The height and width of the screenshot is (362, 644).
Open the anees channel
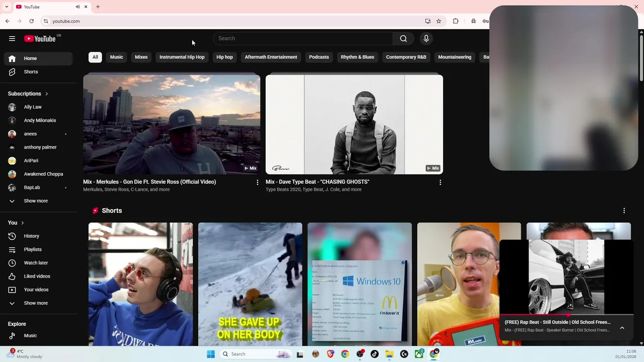coord(39,134)
